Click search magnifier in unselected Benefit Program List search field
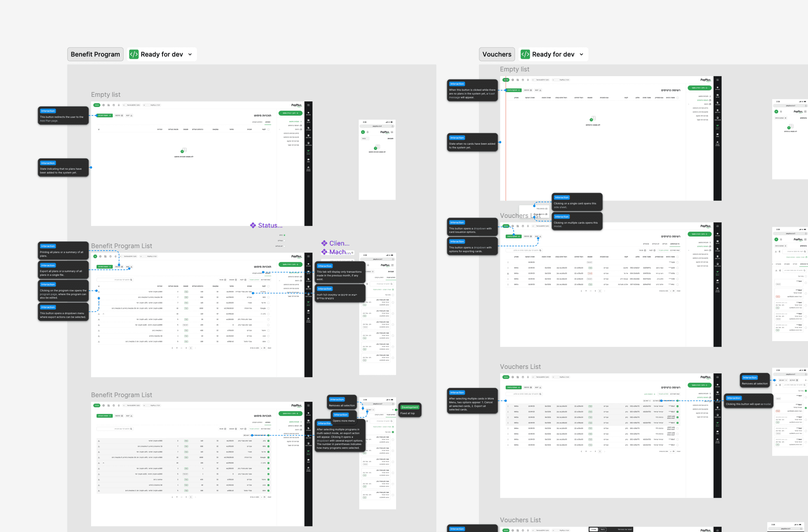Screen dimensions: 808x532 click(x=131, y=280)
